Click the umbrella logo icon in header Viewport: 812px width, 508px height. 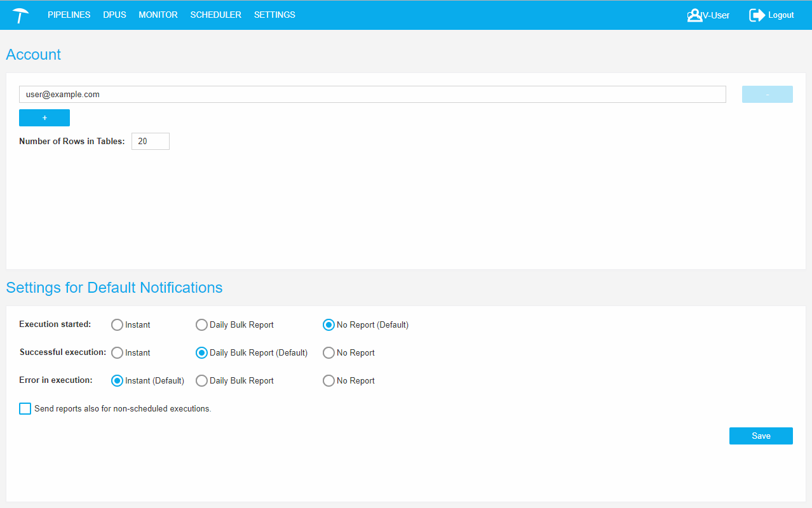[20, 15]
